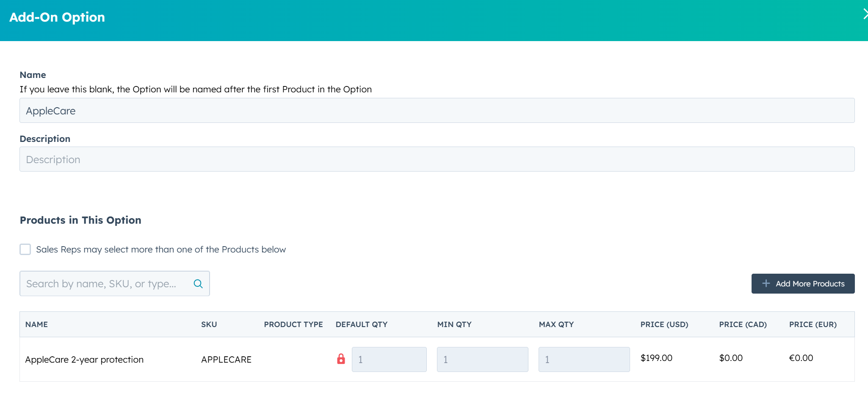868x394 pixels.
Task: Click the Add-On Option title
Action: pos(57,17)
